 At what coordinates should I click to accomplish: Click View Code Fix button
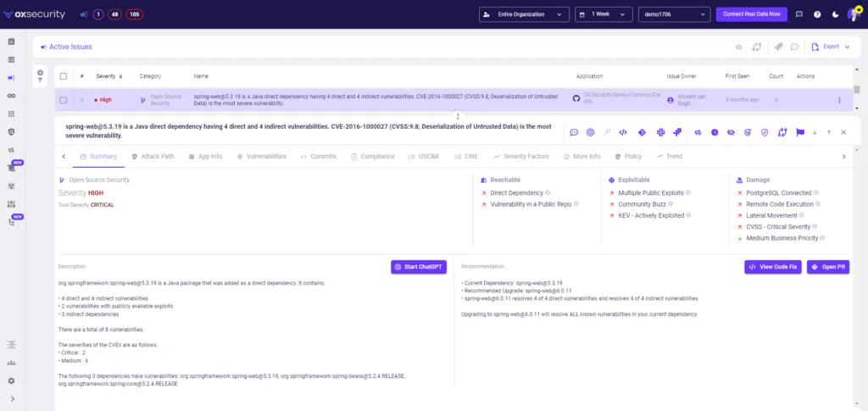[773, 267]
